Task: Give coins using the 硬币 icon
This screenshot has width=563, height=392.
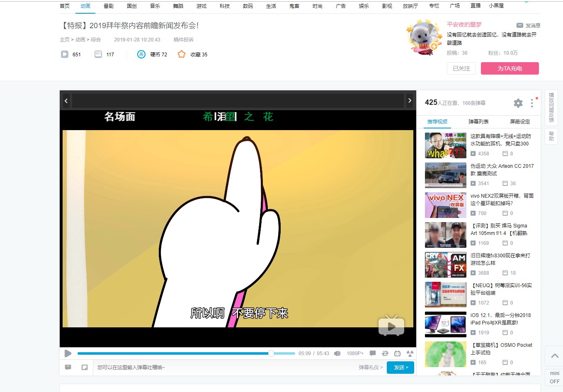Action: [x=141, y=54]
